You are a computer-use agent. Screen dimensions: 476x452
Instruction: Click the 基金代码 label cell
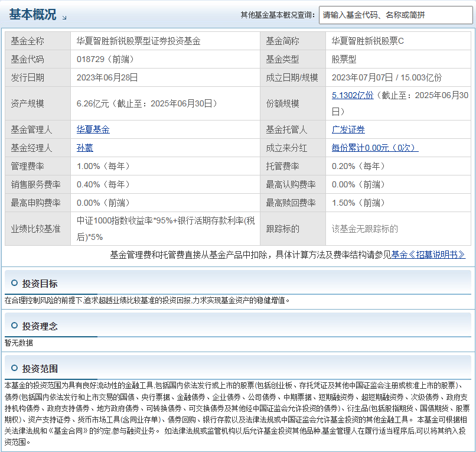pos(38,59)
